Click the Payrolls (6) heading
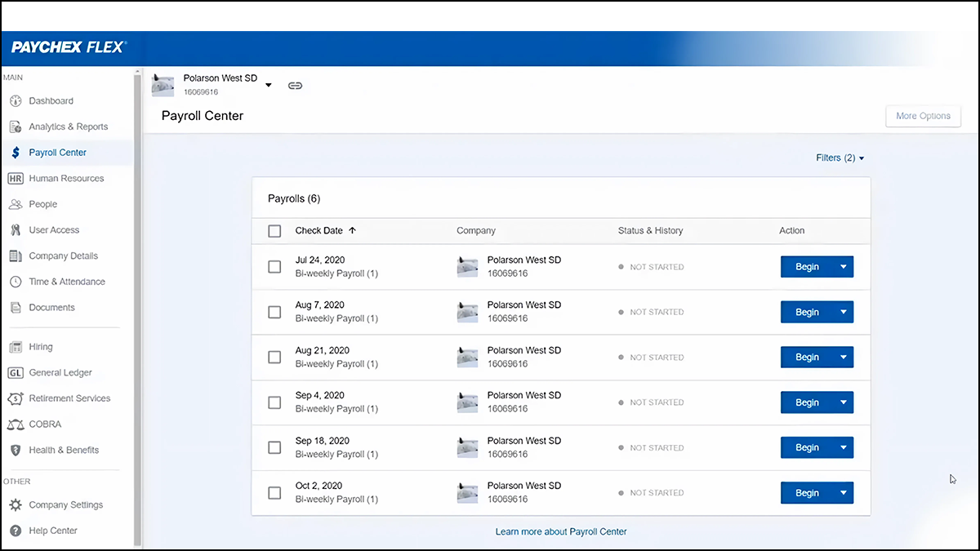This screenshot has width=980, height=551. tap(294, 198)
